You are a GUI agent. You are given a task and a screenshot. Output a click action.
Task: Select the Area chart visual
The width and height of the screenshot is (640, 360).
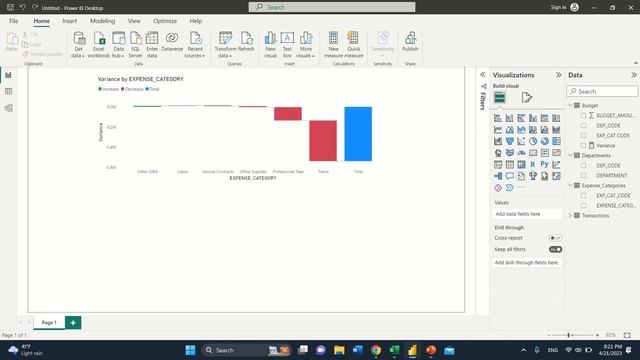(x=510, y=130)
